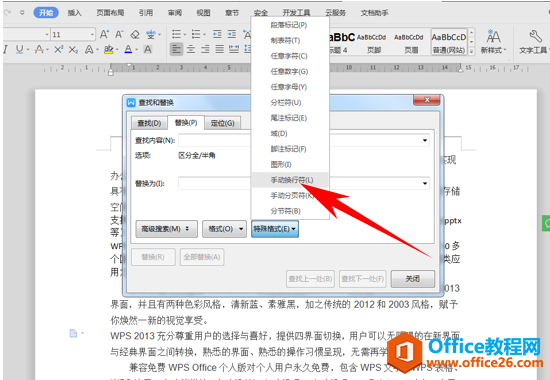Open the New Style (新样式) tool

click(x=494, y=41)
